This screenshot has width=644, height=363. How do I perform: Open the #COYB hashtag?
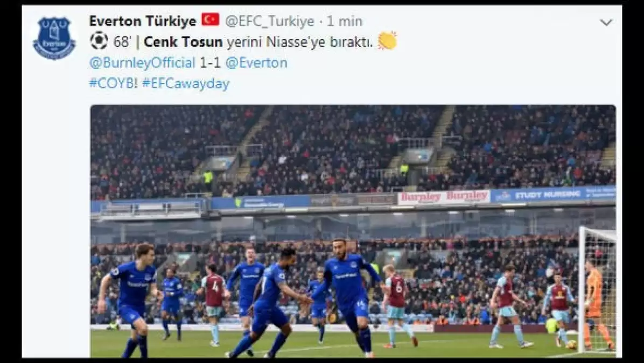click(x=114, y=84)
